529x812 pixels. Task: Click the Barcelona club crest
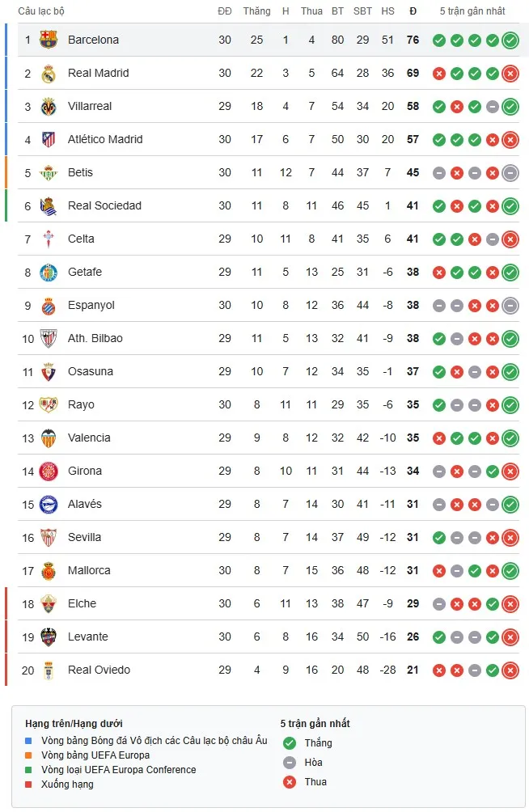(x=49, y=39)
